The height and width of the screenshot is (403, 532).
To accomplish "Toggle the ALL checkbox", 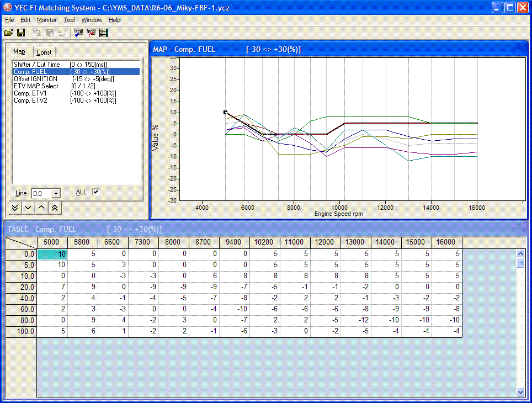I will [x=95, y=192].
